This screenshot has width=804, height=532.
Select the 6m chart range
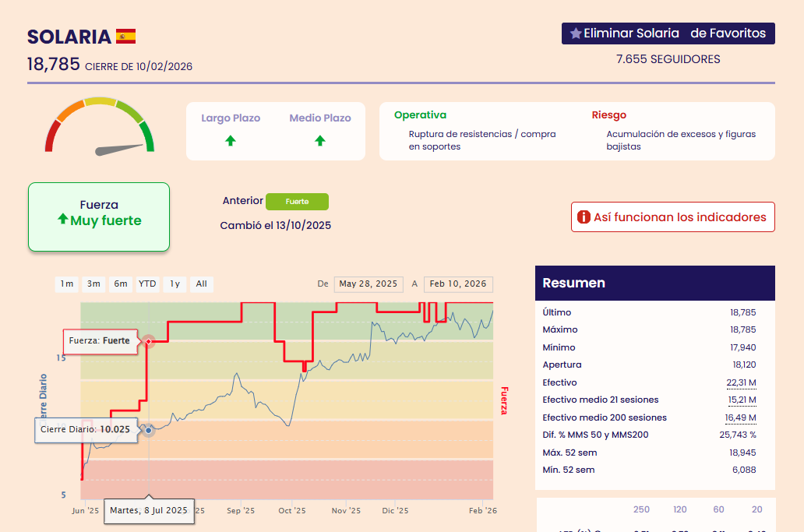(121, 284)
